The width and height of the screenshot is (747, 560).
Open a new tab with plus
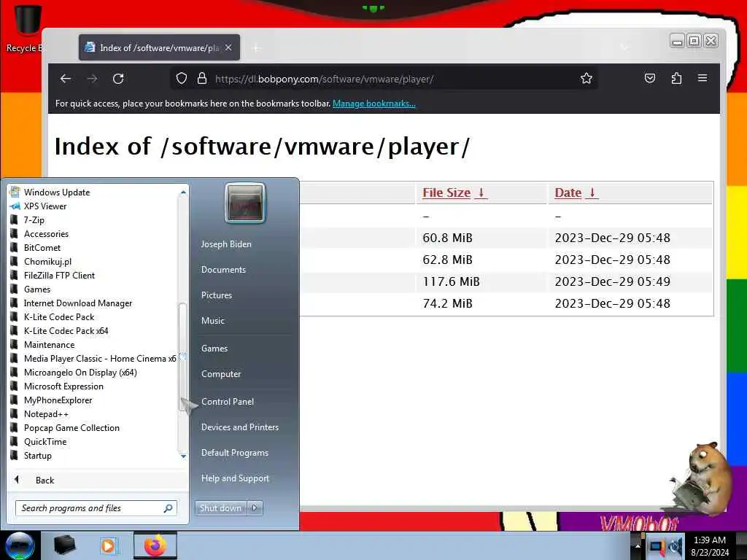point(256,47)
